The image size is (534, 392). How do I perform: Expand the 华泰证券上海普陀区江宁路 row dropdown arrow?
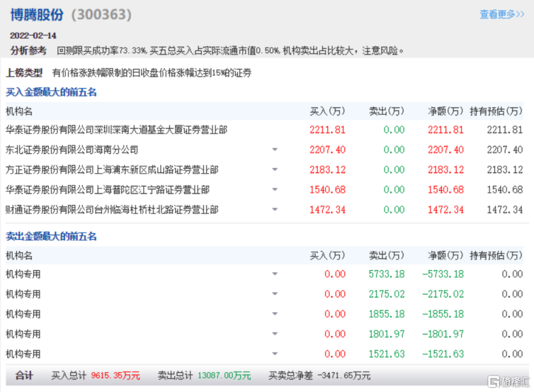pos(275,189)
